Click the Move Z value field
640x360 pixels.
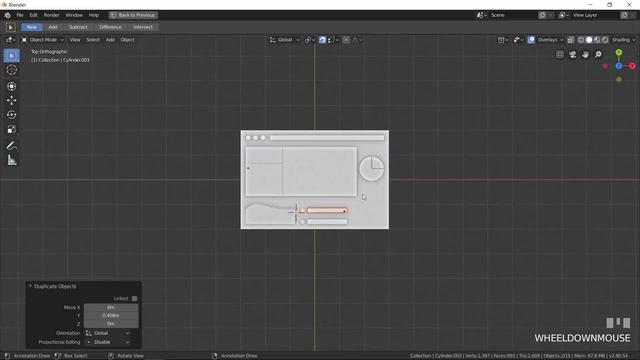click(111, 324)
